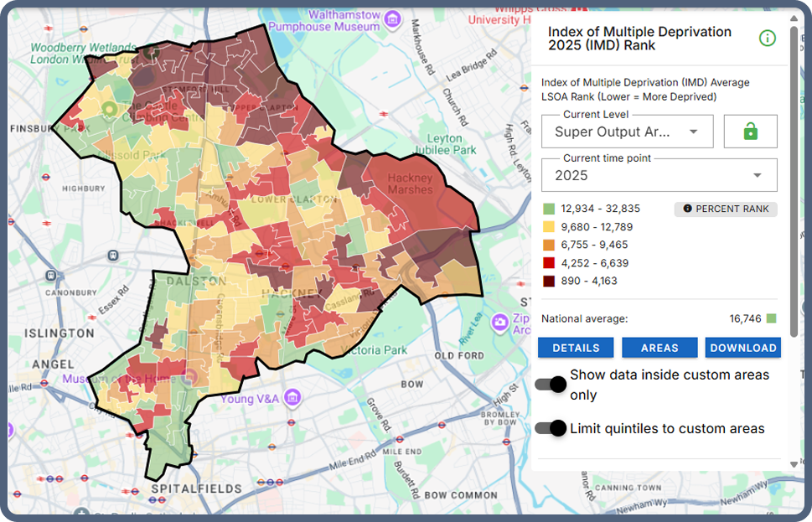Viewport: 812px width, 522px height.
Task: Click the green 12,934 - 32,835 legend swatch
Action: 548,209
